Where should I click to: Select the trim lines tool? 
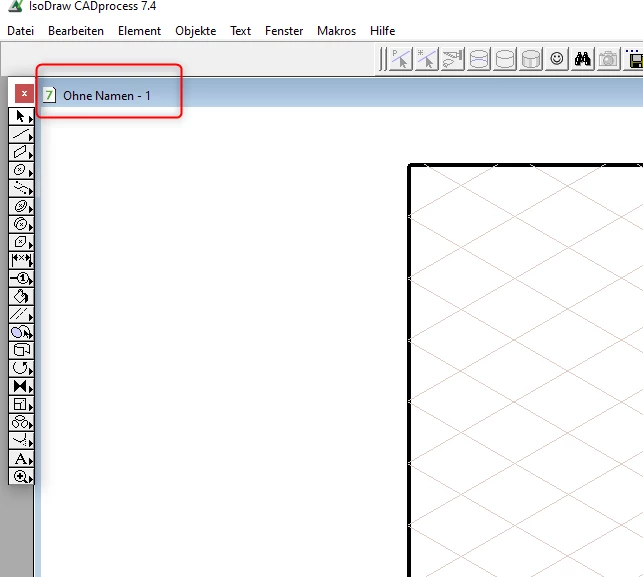pos(21,440)
